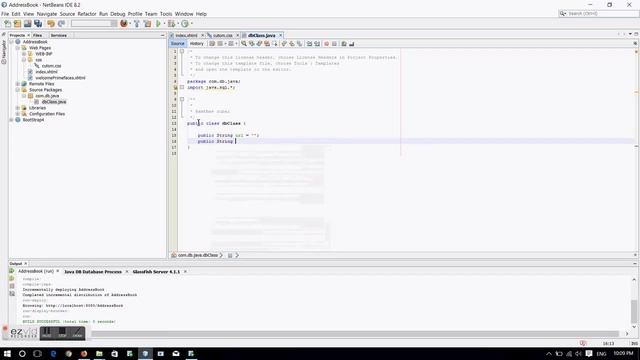
Task: Select the Source view button
Action: click(178, 44)
